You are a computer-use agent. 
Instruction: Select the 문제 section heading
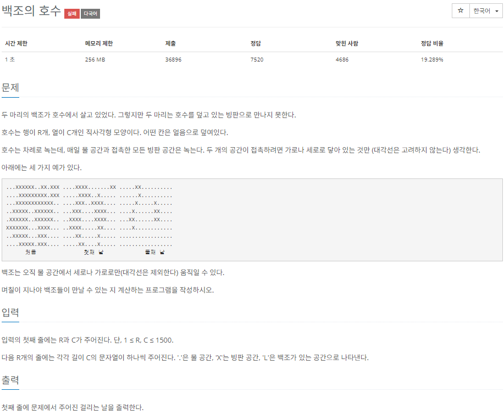(10, 87)
